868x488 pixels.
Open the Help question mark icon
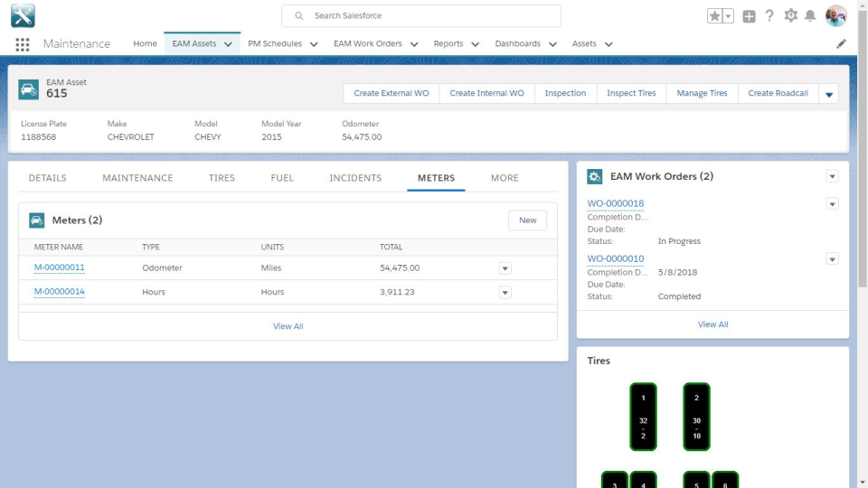click(769, 15)
